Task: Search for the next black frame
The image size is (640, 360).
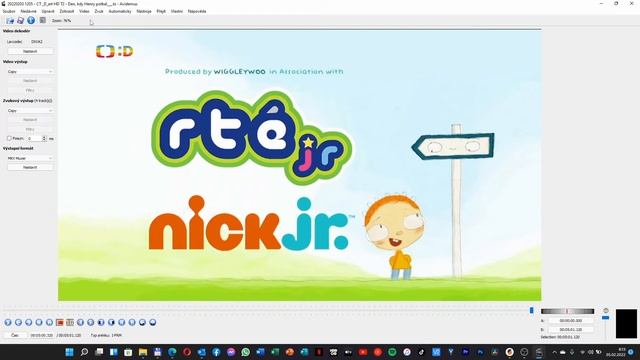Action: pos(111,322)
